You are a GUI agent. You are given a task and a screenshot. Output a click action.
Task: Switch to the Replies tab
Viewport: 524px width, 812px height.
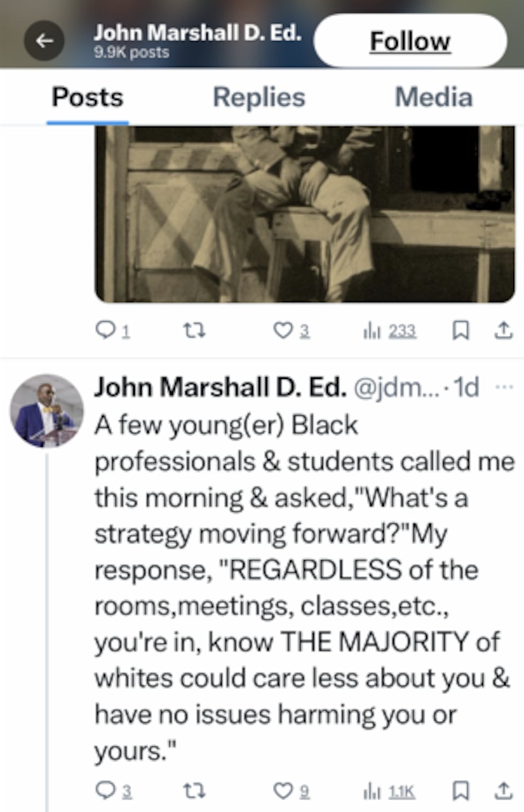point(259,97)
